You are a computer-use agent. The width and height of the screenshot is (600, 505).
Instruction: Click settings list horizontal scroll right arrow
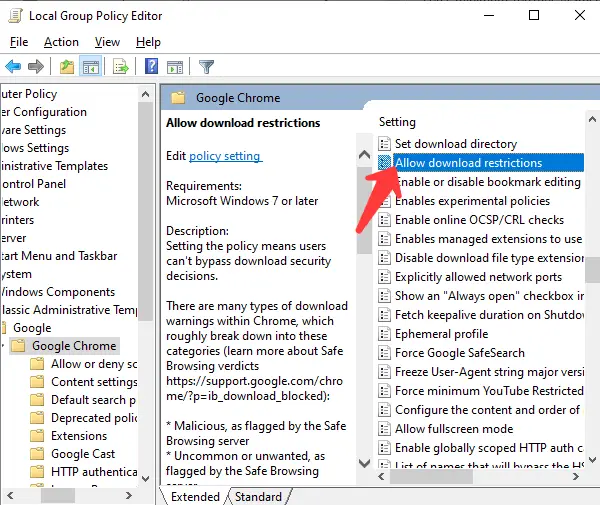[x=576, y=477]
